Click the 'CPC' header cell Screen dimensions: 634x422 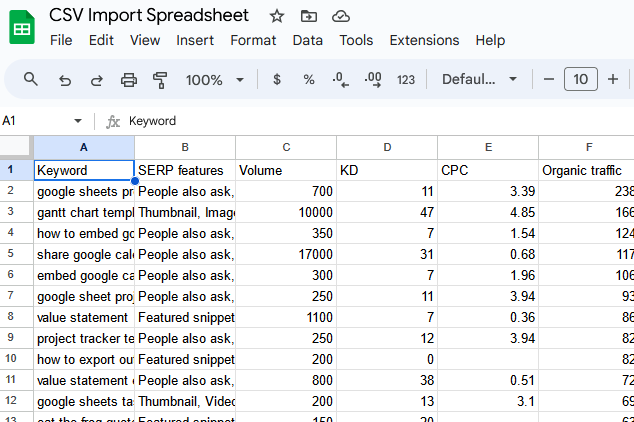[488, 170]
